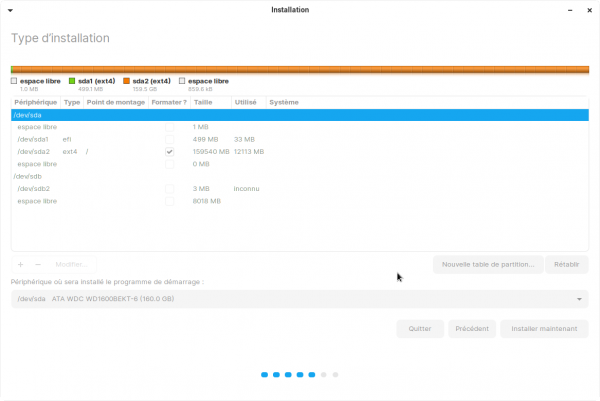Click Installer maintenant button
Image resolution: width=600 pixels, height=401 pixels.
544,329
